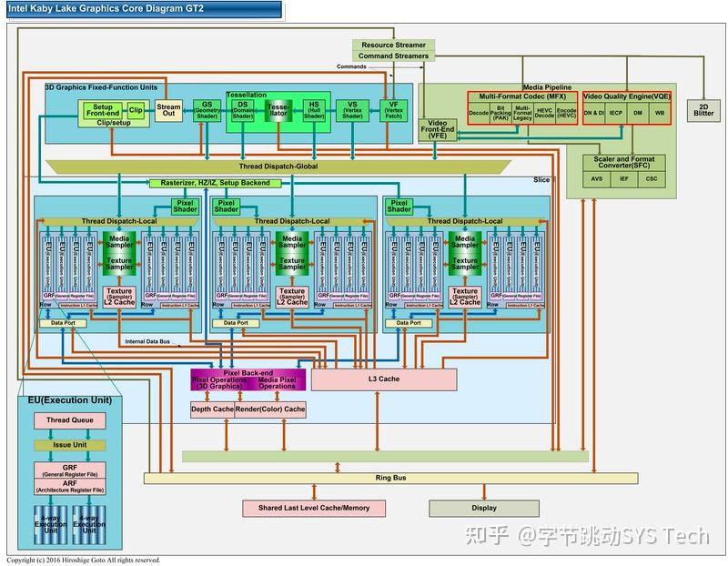Click the Ring Bus bar
The width and height of the screenshot is (728, 566).
[391, 476]
